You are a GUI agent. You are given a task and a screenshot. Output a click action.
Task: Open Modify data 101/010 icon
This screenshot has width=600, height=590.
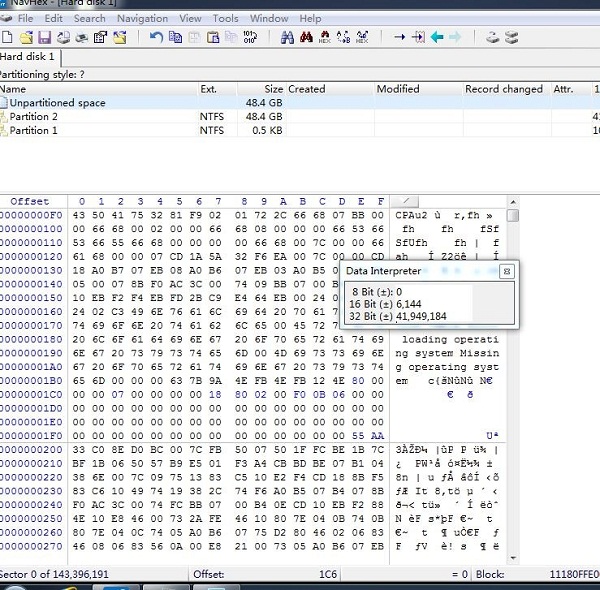pyautogui.click(x=250, y=37)
